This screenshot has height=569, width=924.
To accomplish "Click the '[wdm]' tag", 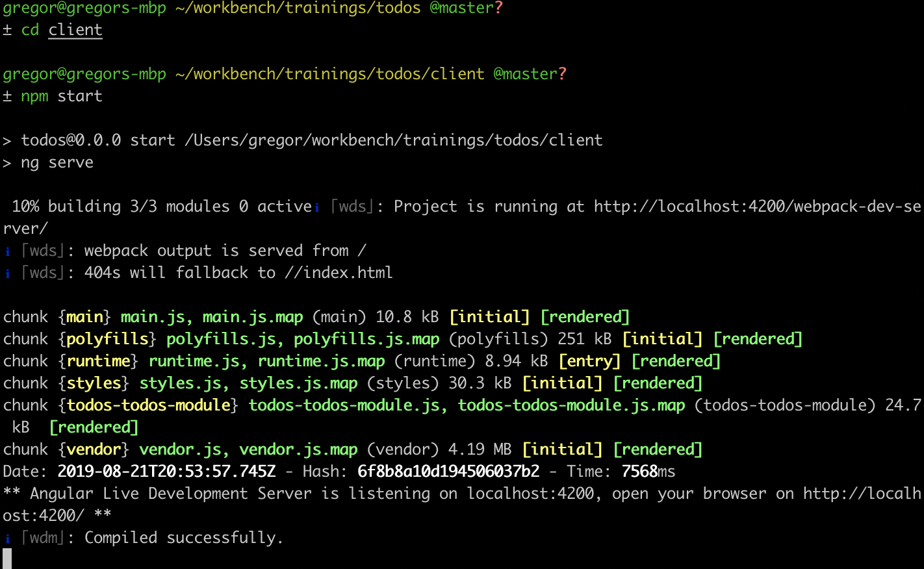I will [44, 538].
